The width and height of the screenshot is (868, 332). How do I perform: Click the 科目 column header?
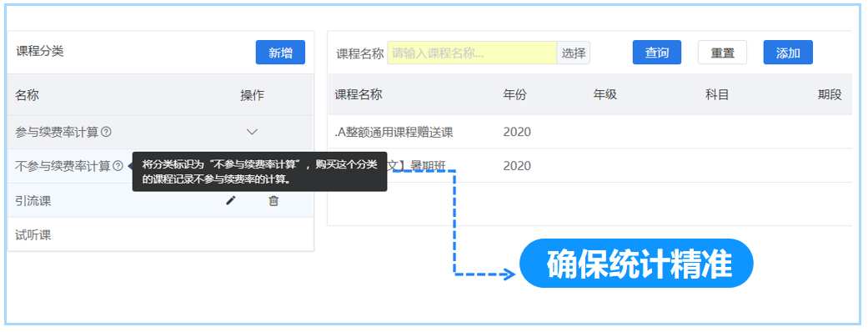[717, 94]
